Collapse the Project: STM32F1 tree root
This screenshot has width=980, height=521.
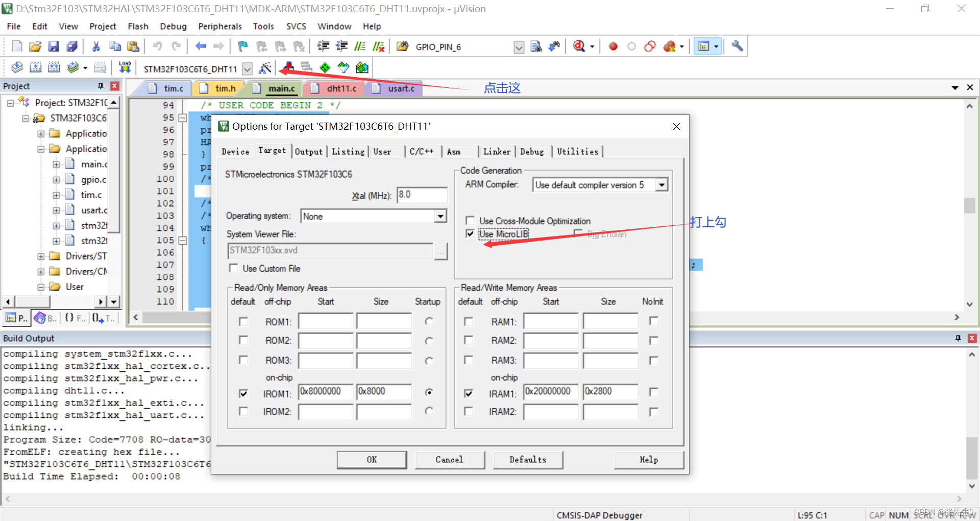click(x=10, y=103)
